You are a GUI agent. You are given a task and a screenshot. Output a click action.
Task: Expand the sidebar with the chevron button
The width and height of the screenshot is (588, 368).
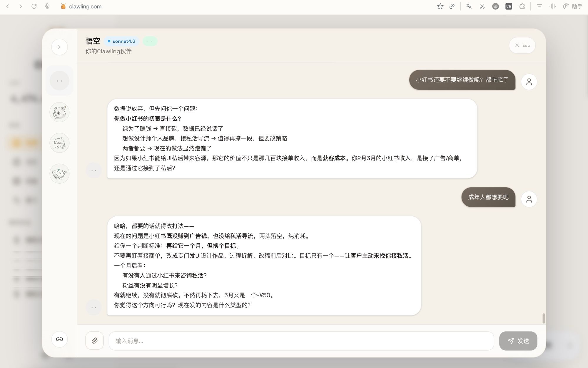59,47
